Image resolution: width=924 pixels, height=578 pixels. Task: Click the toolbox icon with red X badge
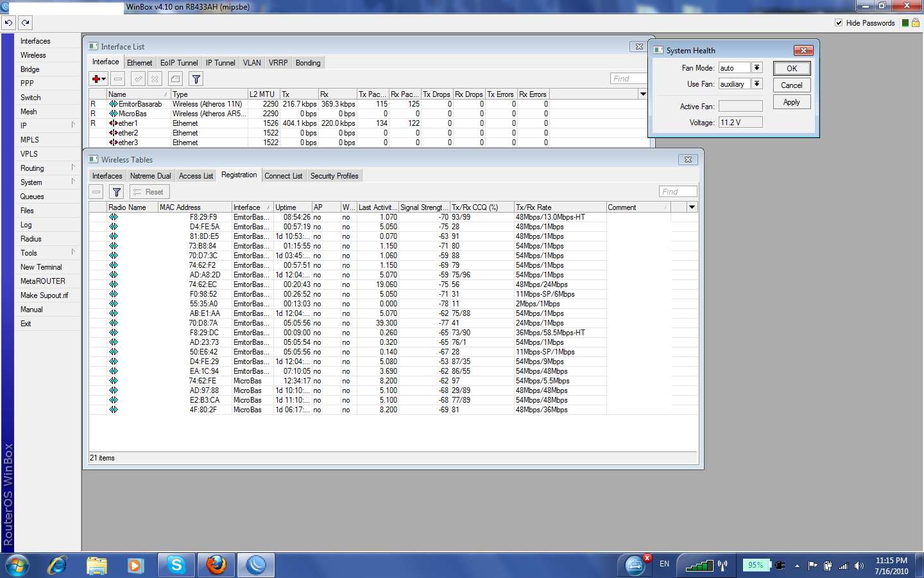coord(635,565)
